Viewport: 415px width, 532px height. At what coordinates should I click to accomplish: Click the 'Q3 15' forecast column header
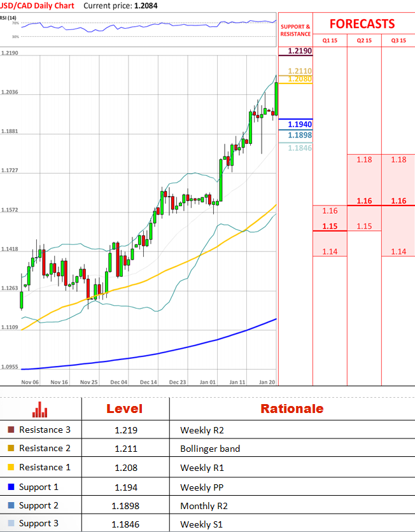point(398,40)
